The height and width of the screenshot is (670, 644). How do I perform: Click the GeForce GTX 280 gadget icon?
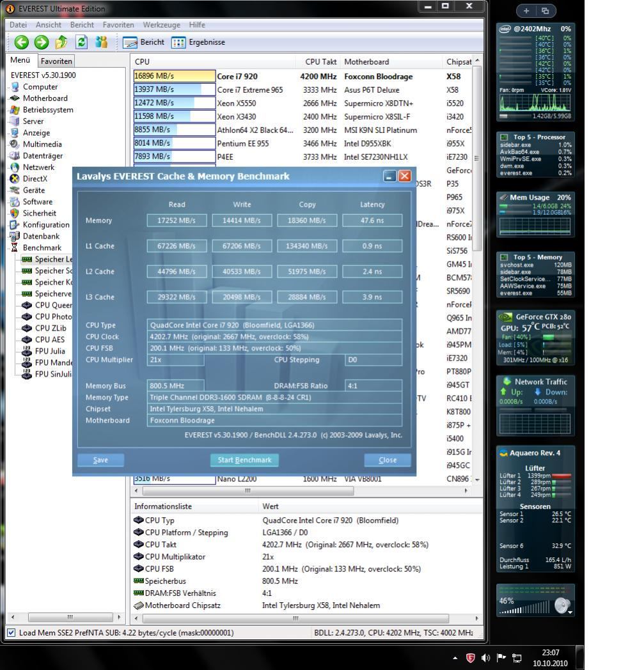click(505, 317)
